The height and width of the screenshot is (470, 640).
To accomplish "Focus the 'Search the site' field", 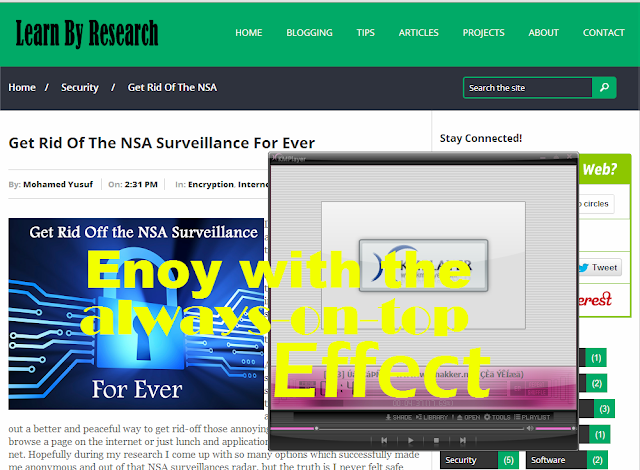I will (527, 88).
